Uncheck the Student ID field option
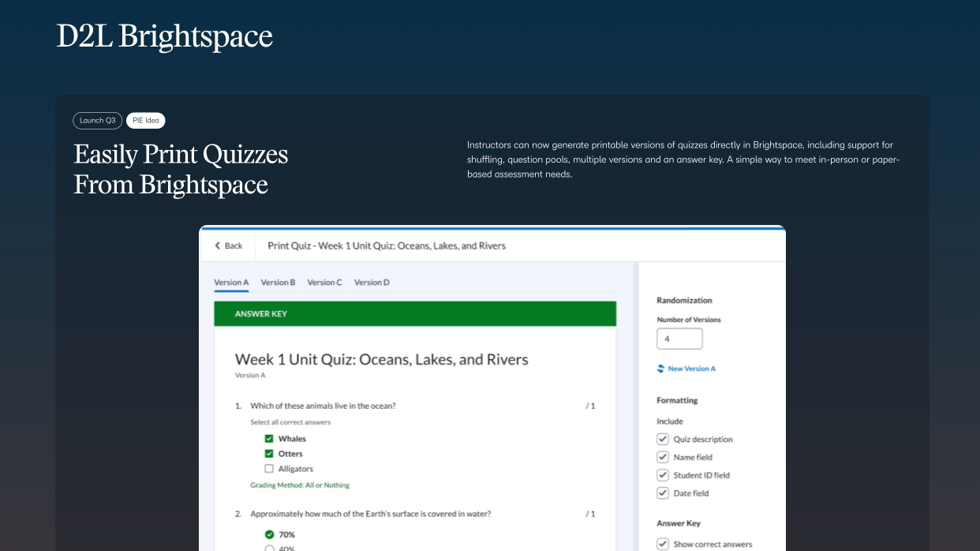980x551 pixels. 663,474
